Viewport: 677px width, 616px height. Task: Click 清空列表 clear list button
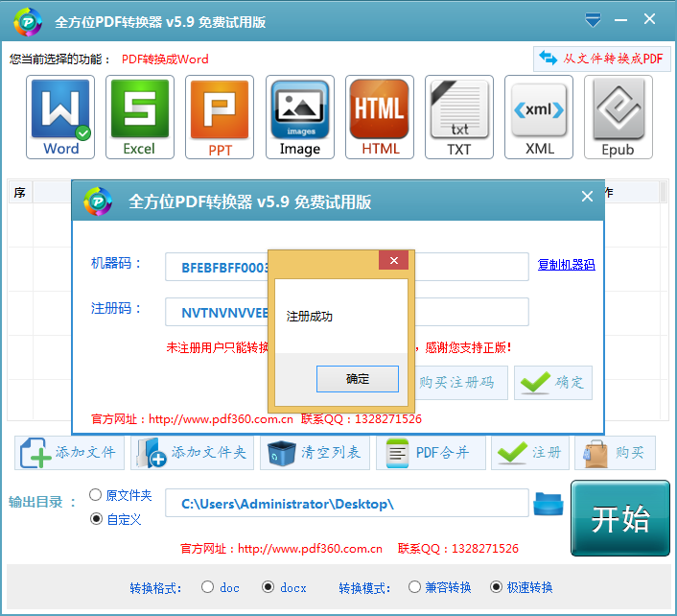pos(315,453)
